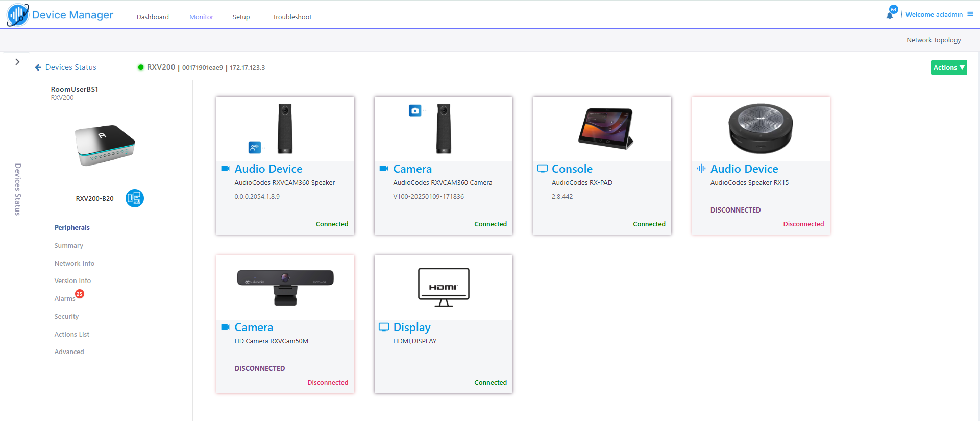The height and width of the screenshot is (421, 980).
Task: Click the HDMI display monitor image
Action: coord(444,287)
